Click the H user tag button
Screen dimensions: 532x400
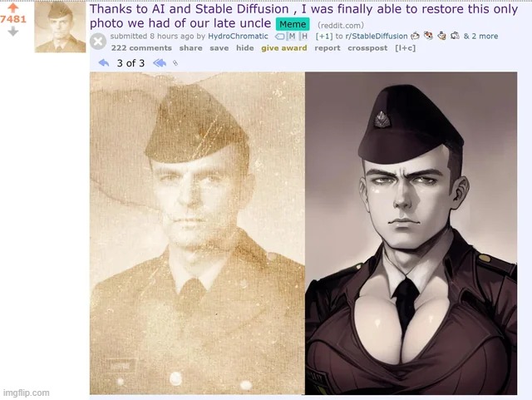pyautogui.click(x=304, y=37)
